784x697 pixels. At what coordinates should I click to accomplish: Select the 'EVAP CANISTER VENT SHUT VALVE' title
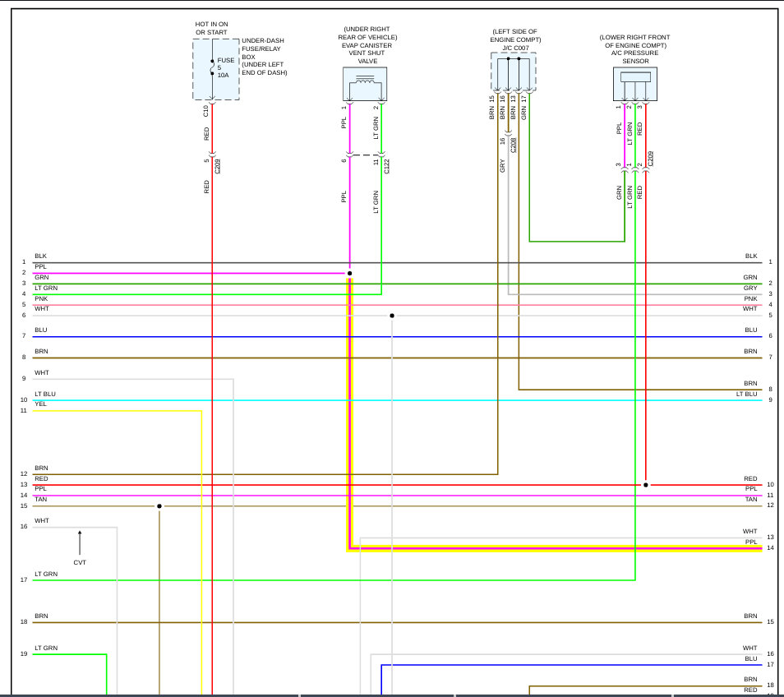coord(367,53)
